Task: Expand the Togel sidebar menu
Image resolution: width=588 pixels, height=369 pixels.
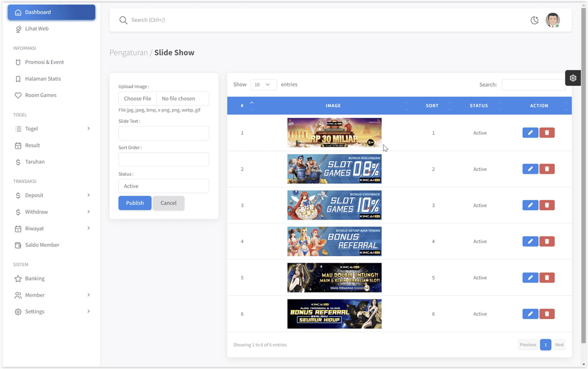Action: pyautogui.click(x=51, y=129)
